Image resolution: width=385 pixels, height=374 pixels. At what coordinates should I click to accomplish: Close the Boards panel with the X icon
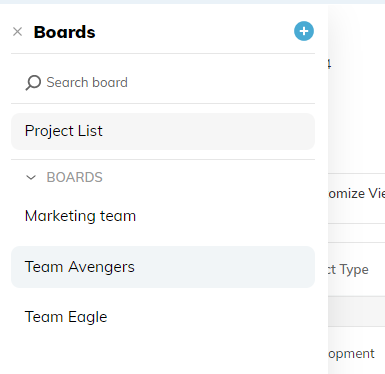[17, 32]
